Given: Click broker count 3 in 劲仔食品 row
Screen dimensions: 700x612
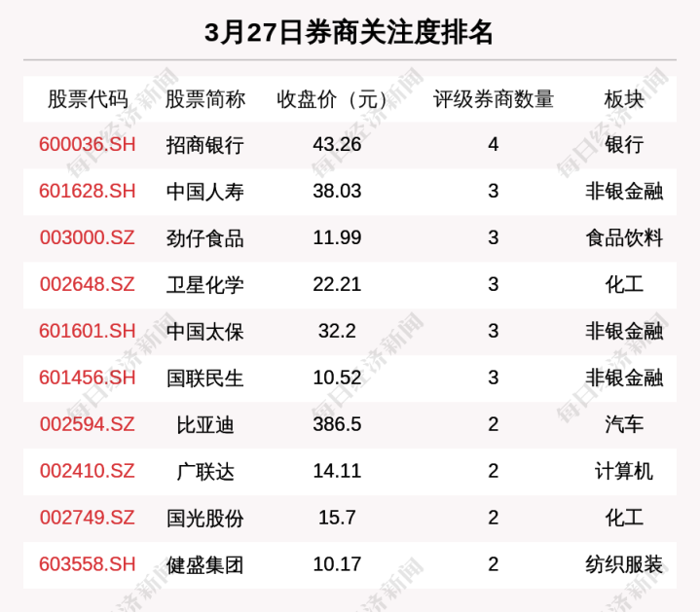Looking at the screenshot, I should pos(494,237).
